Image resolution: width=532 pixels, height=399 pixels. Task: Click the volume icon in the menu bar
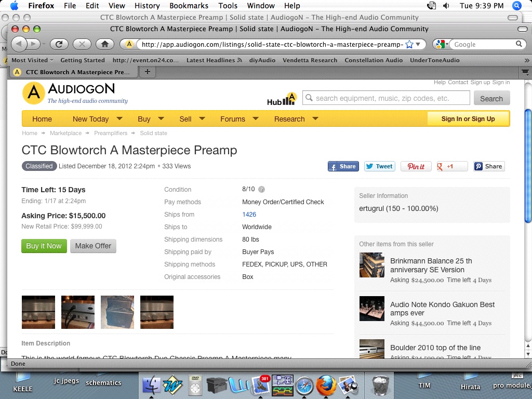[446, 5]
